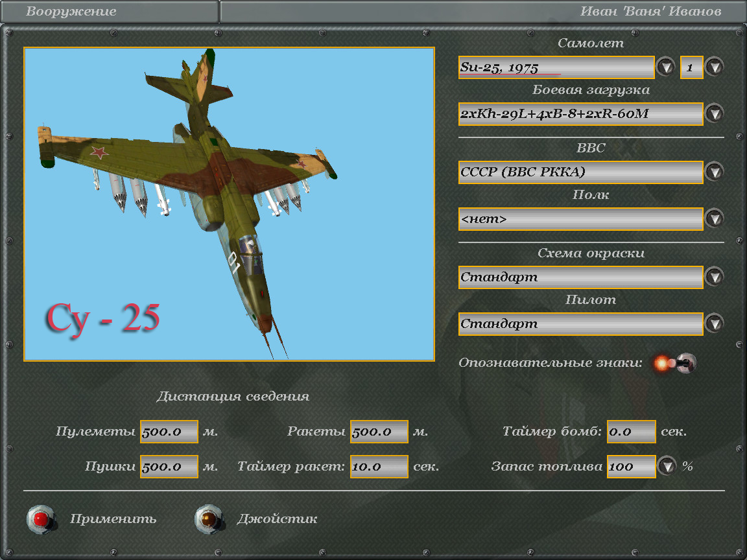Screen dimensions: 747x560
Task: Click the Стандарт paint scheme field
Action: point(581,277)
